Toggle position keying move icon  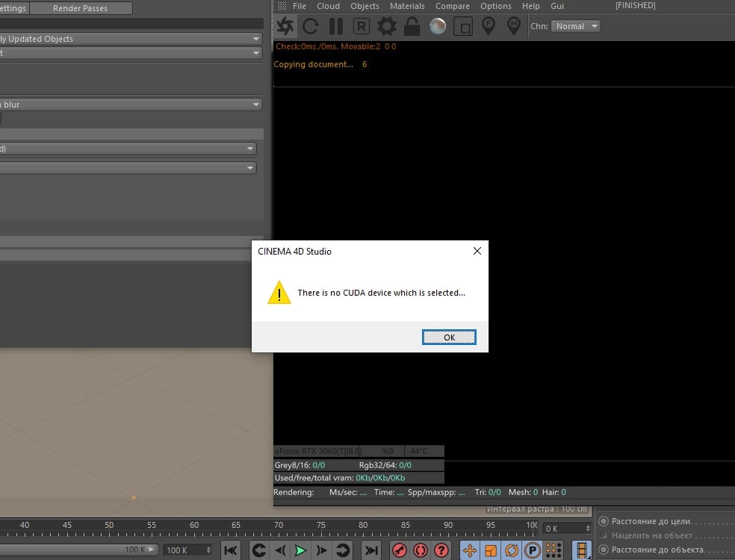[470, 550]
